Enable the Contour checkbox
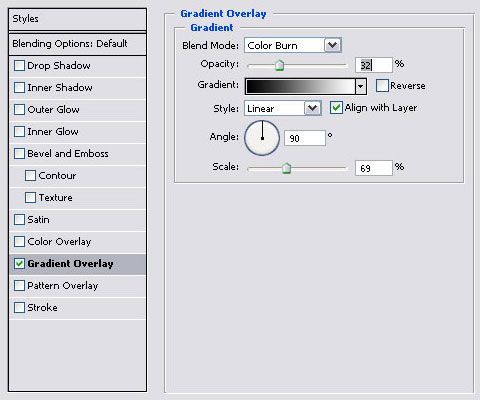This screenshot has width=480, height=400. pos(30,176)
